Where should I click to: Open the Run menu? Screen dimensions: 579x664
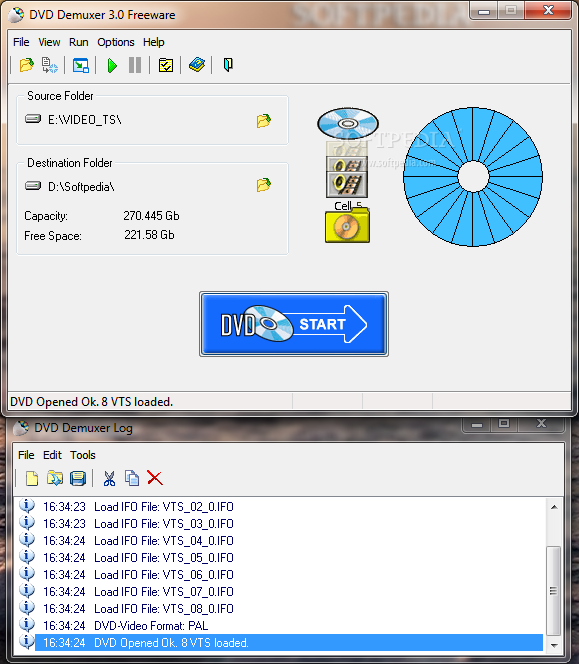79,42
